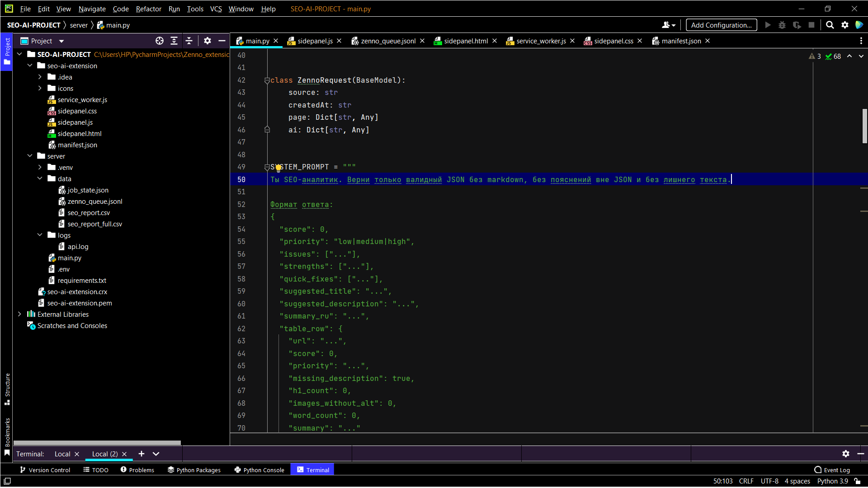Open Project panel settings gear

pos(208,41)
